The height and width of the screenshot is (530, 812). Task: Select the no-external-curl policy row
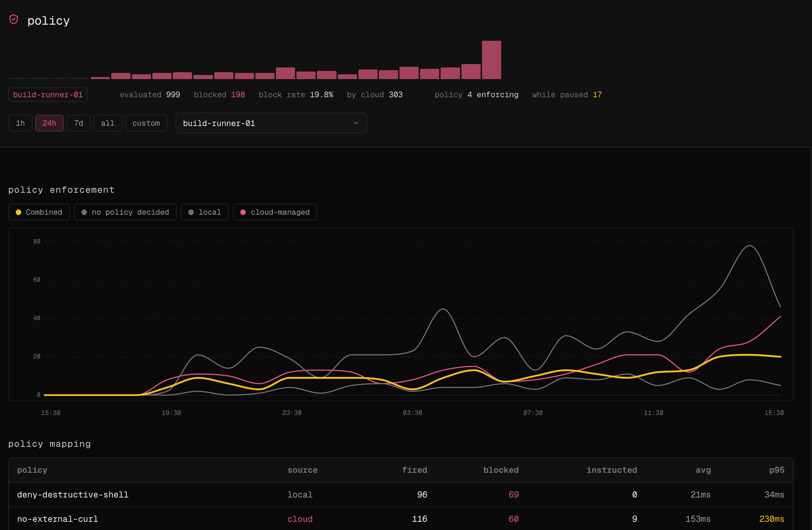(x=401, y=519)
